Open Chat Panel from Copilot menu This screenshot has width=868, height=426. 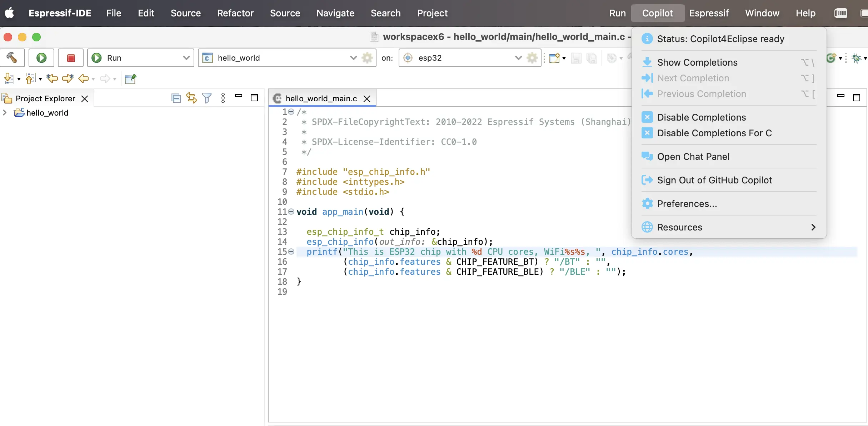coord(693,157)
